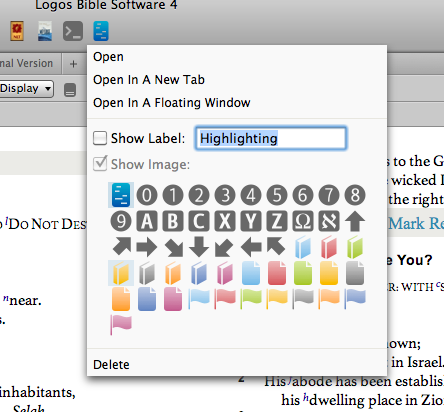Viewport: 444px width, 412px height.
Task: Enable the Show Label checkbox
Action: [x=100, y=138]
